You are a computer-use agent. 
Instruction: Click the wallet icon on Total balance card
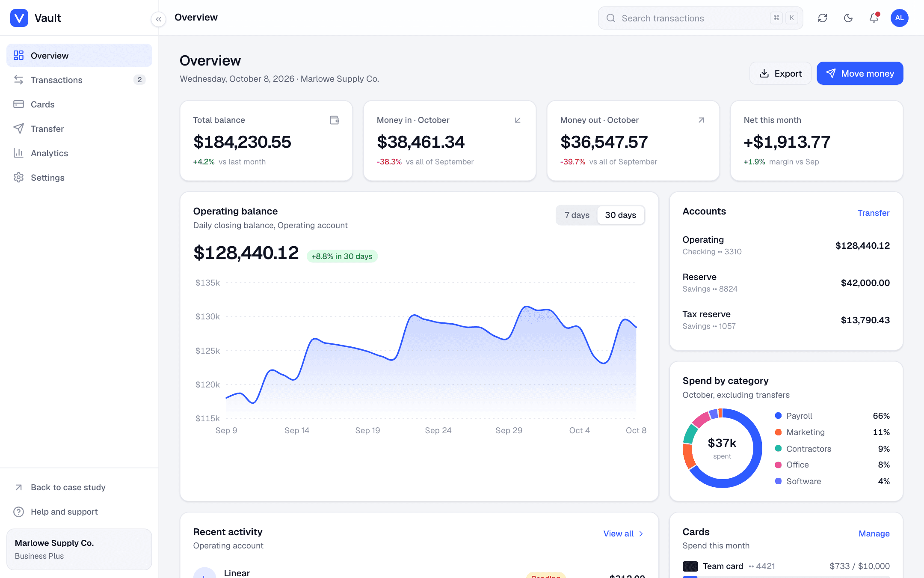(x=335, y=120)
